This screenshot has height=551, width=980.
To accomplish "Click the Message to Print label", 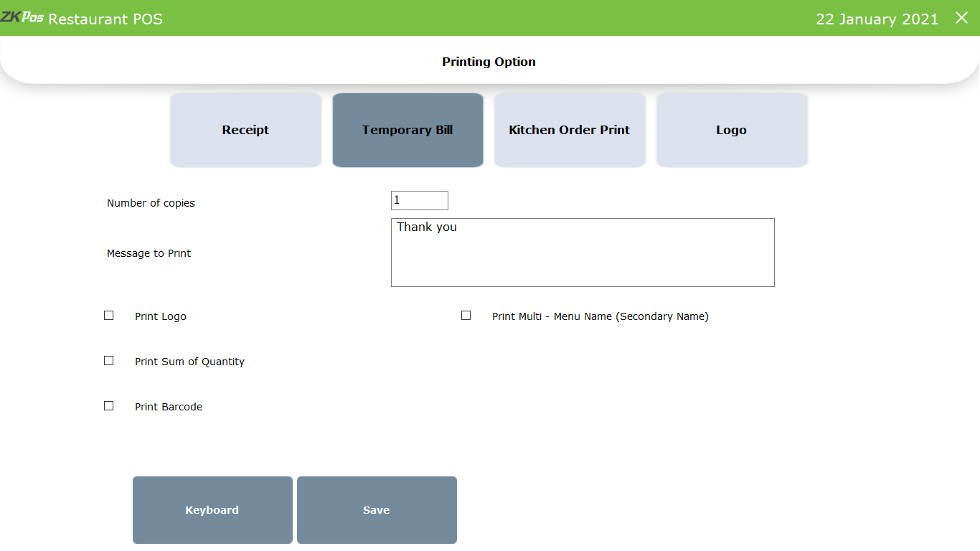I will click(x=149, y=253).
